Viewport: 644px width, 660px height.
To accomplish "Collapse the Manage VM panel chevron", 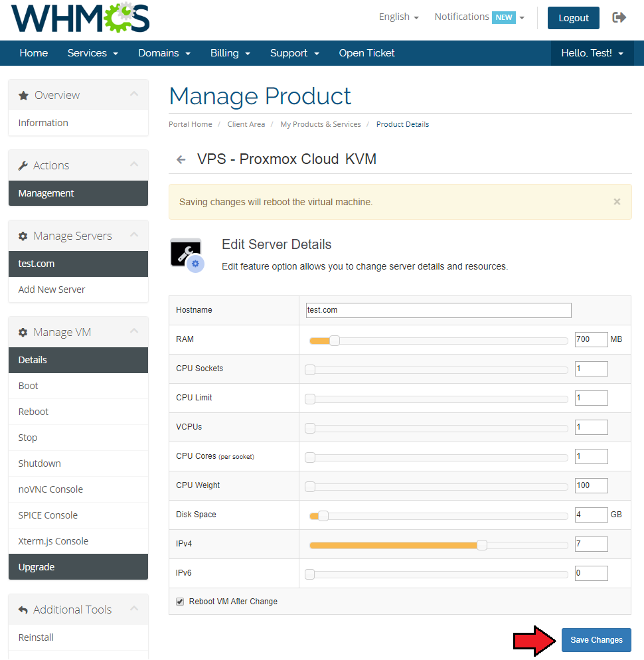I will click(x=134, y=331).
